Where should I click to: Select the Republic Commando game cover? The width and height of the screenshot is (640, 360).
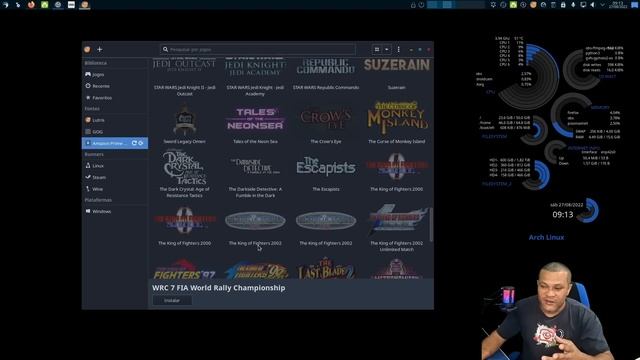click(x=326, y=66)
